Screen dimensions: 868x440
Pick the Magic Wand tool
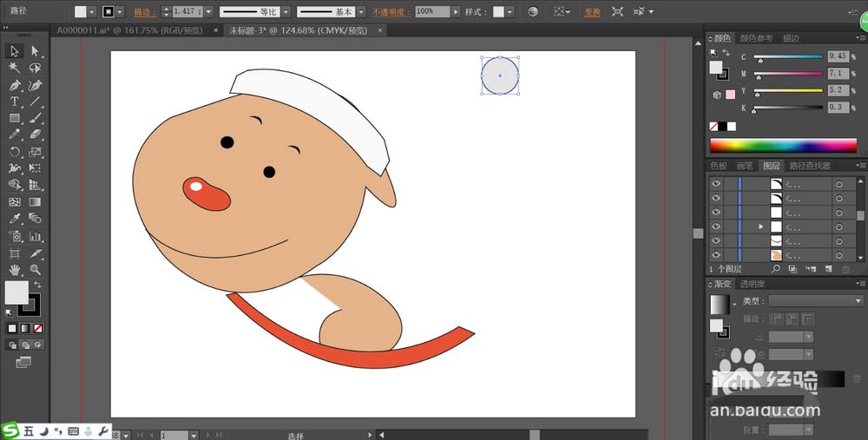(x=15, y=69)
